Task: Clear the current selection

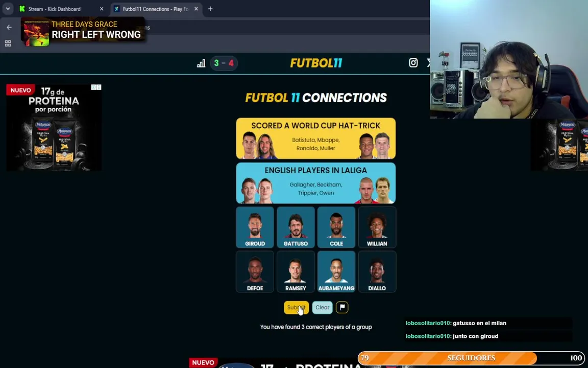Action: point(322,307)
